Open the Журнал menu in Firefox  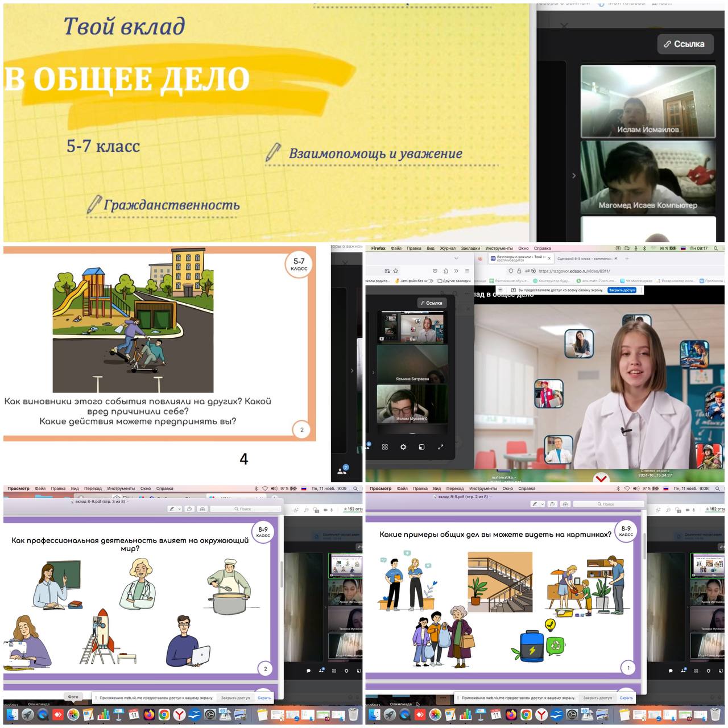448,249
